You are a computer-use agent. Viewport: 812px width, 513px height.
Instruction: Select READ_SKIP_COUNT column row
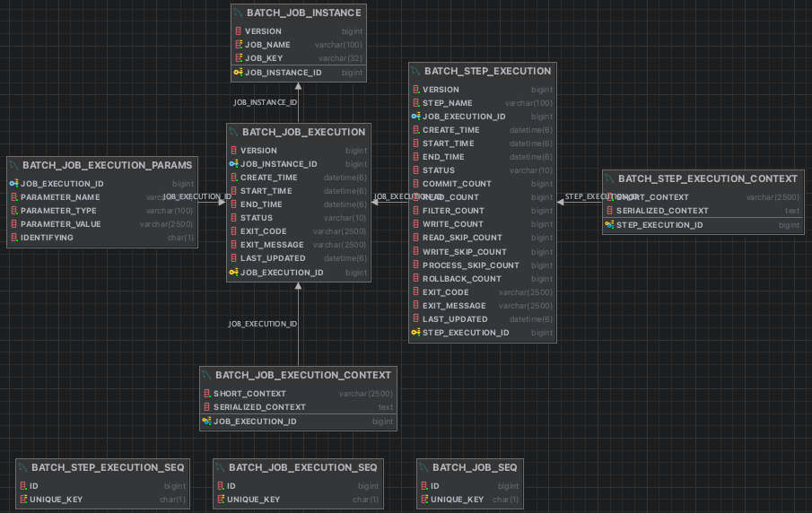(483, 238)
